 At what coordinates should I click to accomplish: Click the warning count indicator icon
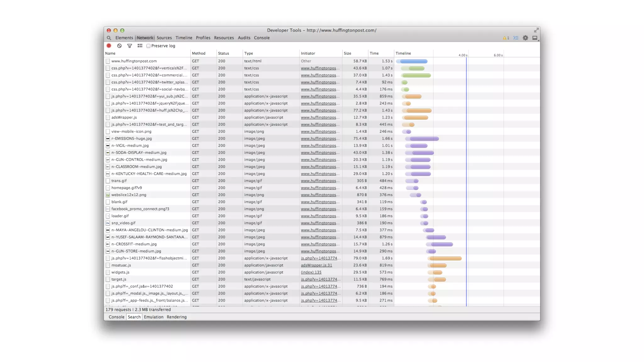pos(506,38)
